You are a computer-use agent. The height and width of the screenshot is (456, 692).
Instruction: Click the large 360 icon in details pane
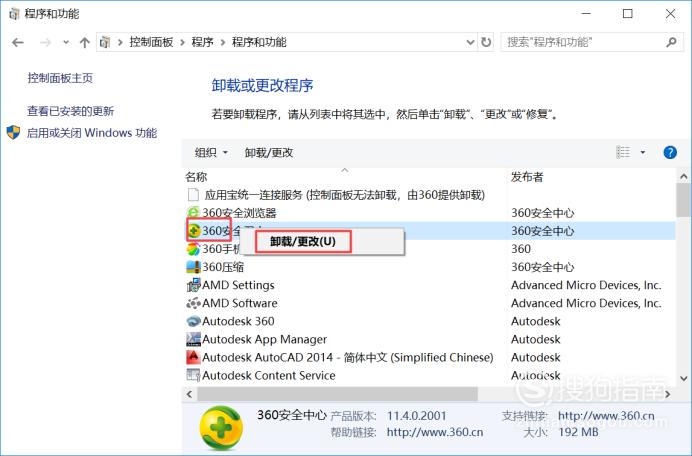tap(221, 427)
